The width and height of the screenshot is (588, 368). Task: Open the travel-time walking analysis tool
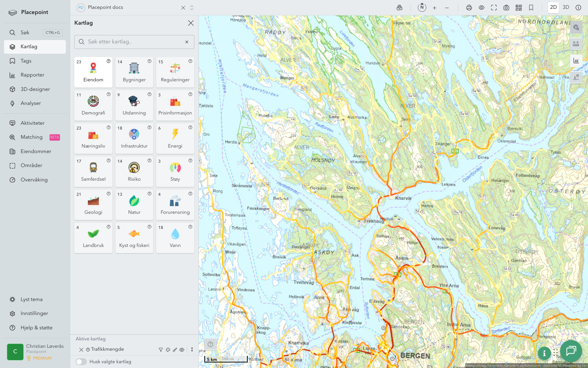pos(576,77)
